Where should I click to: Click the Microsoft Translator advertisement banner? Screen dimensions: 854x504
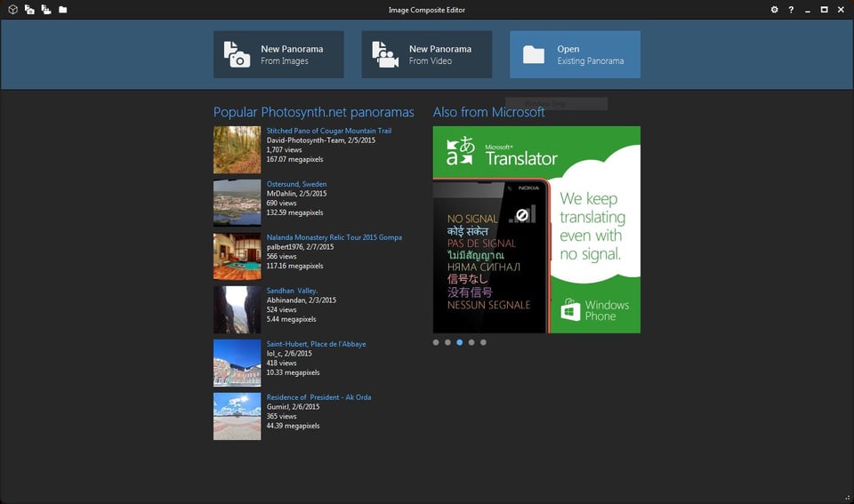coord(536,229)
